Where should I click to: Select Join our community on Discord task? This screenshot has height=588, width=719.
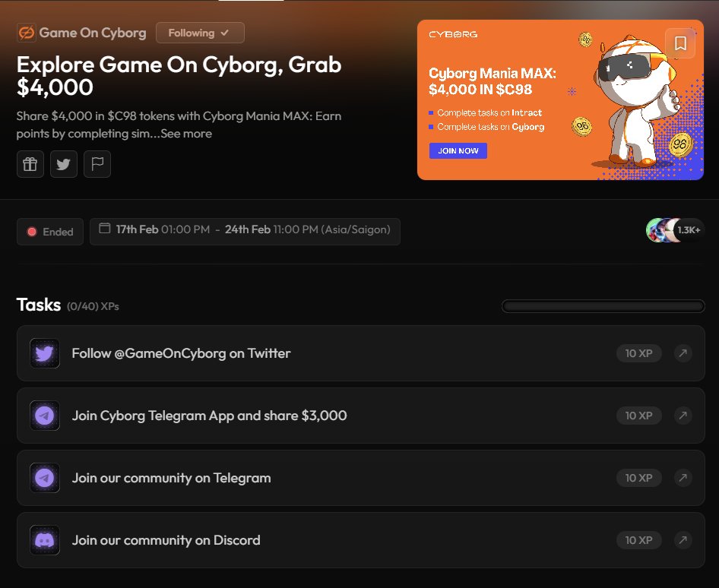[360, 540]
